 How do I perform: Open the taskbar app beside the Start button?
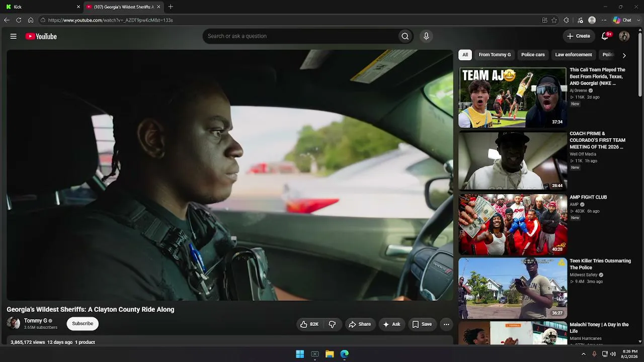(315, 354)
